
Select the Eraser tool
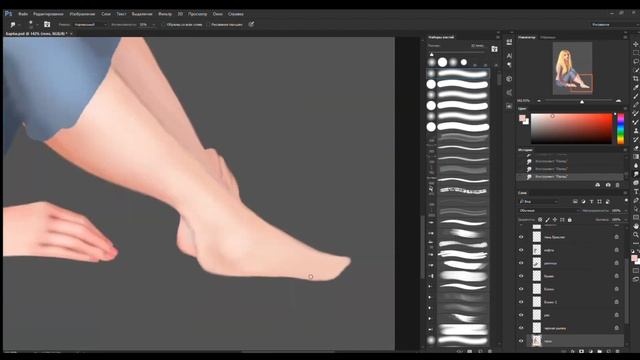[636, 148]
